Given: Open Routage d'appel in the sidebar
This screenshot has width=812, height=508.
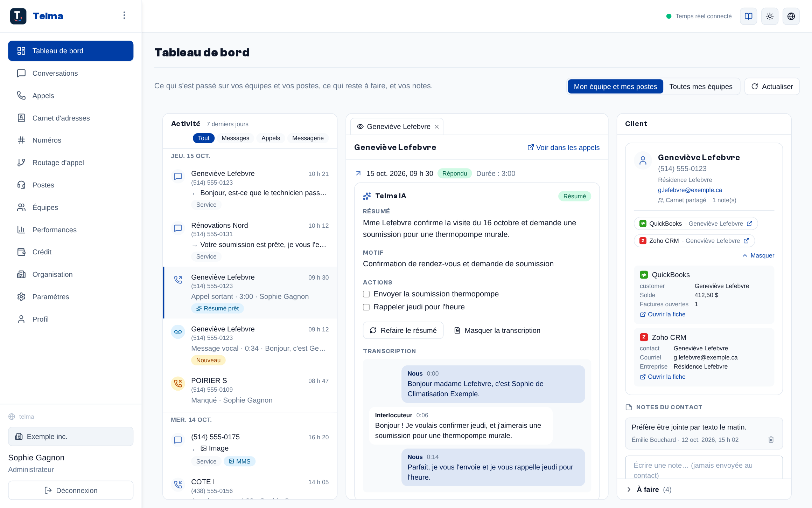Looking at the screenshot, I should click(71, 163).
